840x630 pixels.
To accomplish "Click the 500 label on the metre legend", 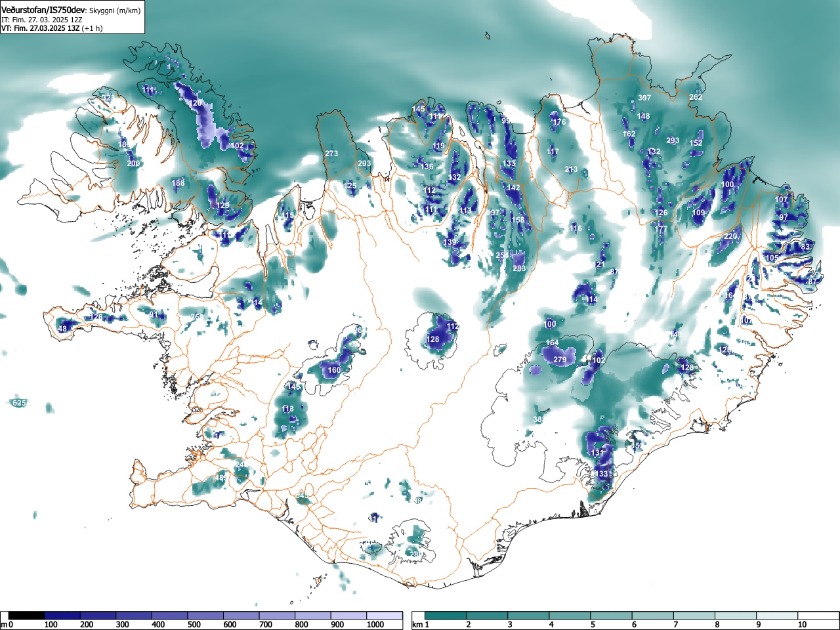I will 194,625.
